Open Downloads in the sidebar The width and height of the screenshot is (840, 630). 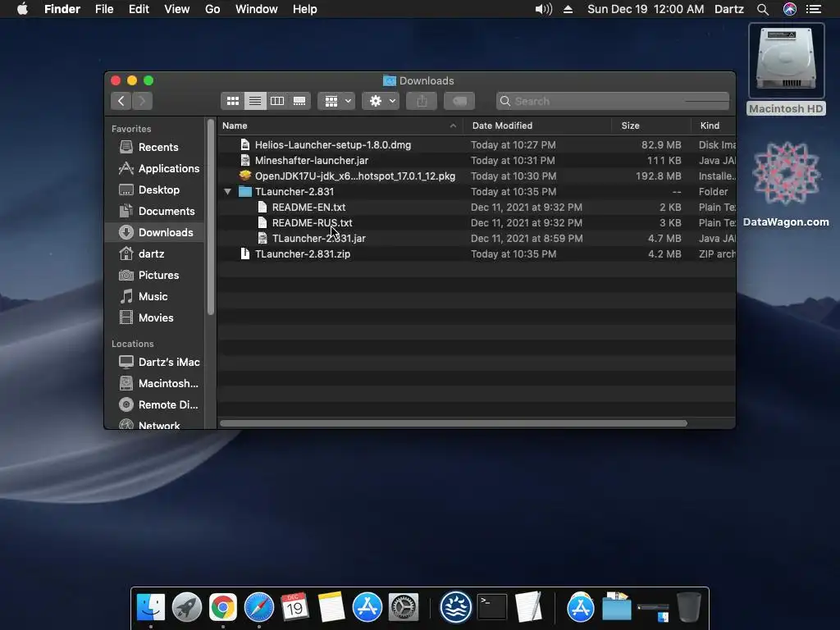[155, 232]
